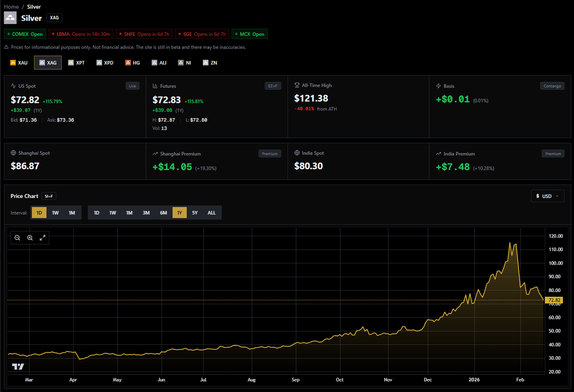Click the SGE market status badge
574x392 pixels.
(x=202, y=34)
